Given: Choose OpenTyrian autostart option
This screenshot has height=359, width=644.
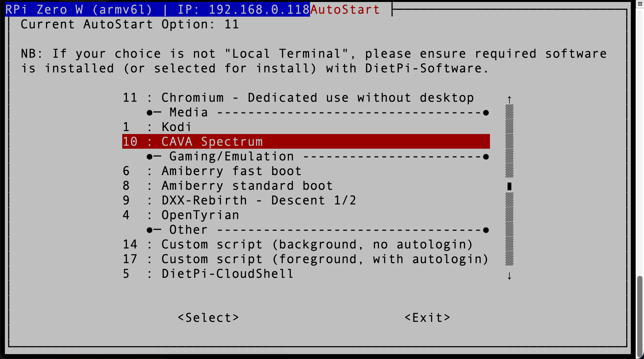Looking at the screenshot, I should coord(306,215).
